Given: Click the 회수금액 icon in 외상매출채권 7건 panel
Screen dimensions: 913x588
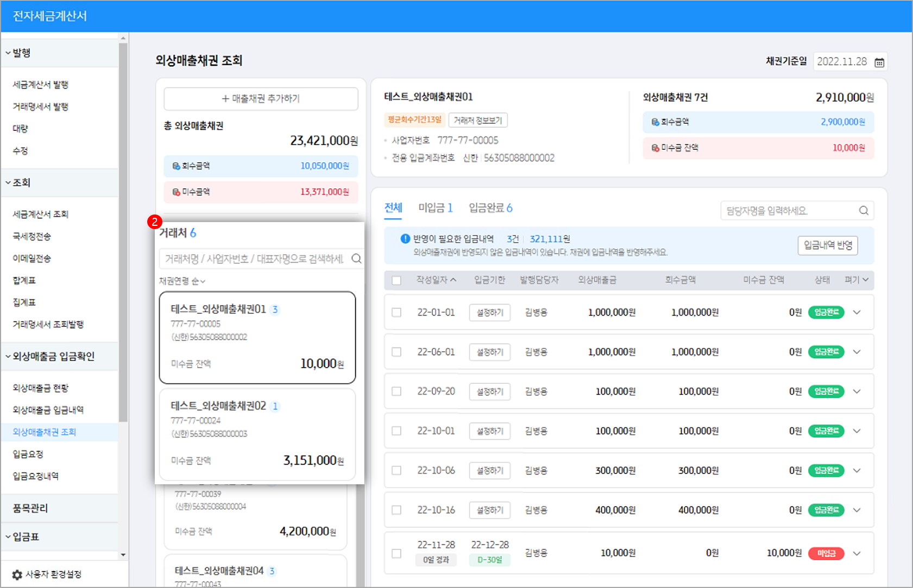Looking at the screenshot, I should point(656,122).
